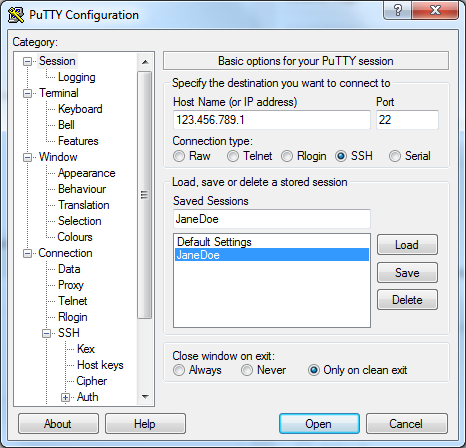Screen dimensions: 466x448
Task: Open the Features category
Action: [78, 141]
